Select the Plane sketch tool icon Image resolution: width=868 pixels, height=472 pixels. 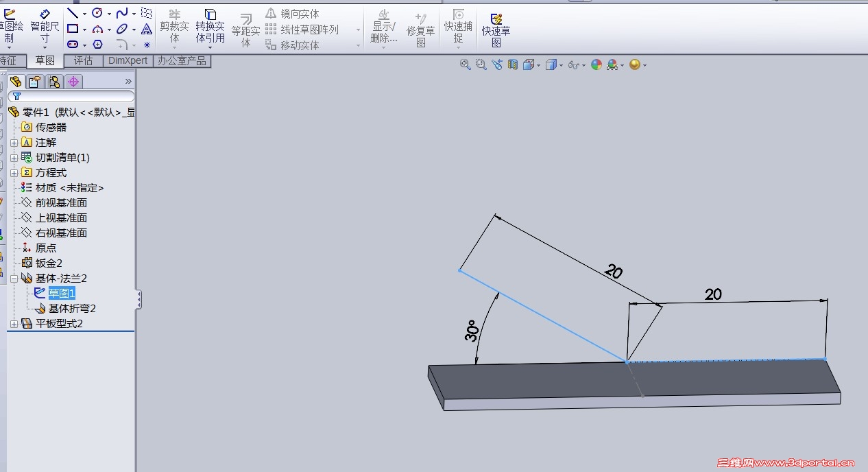click(146, 13)
